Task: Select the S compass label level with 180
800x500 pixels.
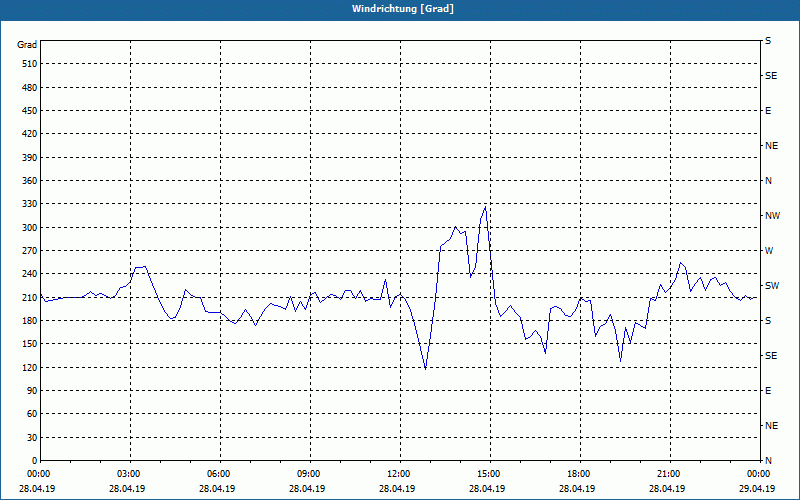Action: coord(768,321)
